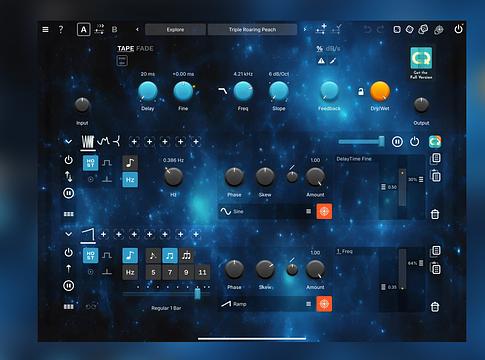Screen dimensions: 485x360
Task: Toggle the bipolar up-down arrows on the Sine LFO
Action: (x=68, y=176)
